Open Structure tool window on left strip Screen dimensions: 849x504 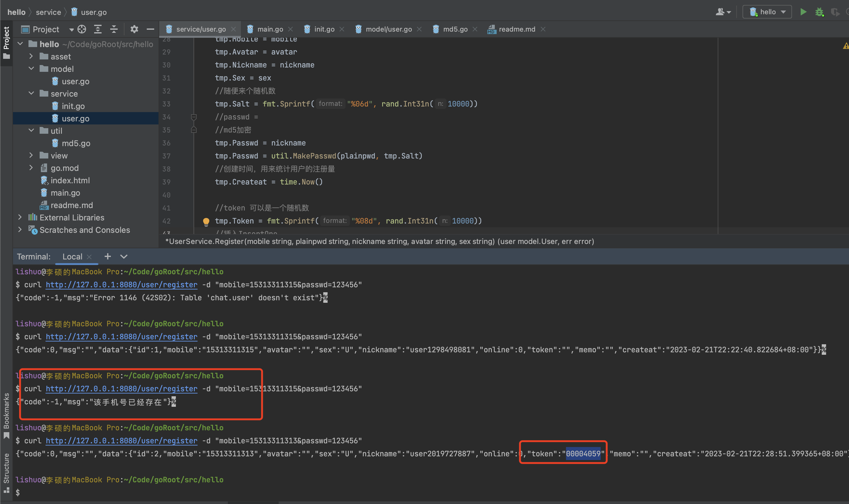[6, 473]
